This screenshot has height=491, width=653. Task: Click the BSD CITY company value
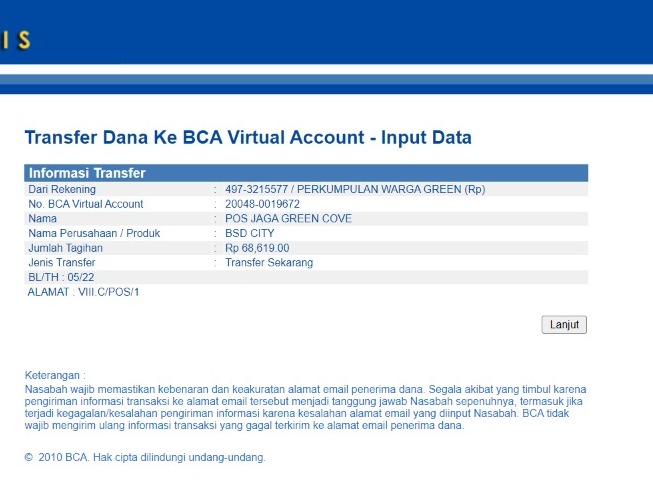point(250,233)
